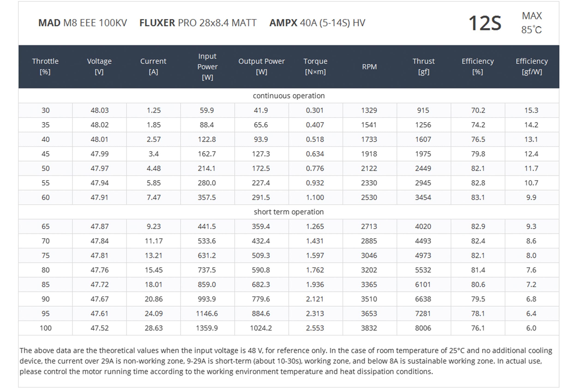The width and height of the screenshot is (577, 392).
Task: Click the Thrust [gf] column header
Action: 424,66
